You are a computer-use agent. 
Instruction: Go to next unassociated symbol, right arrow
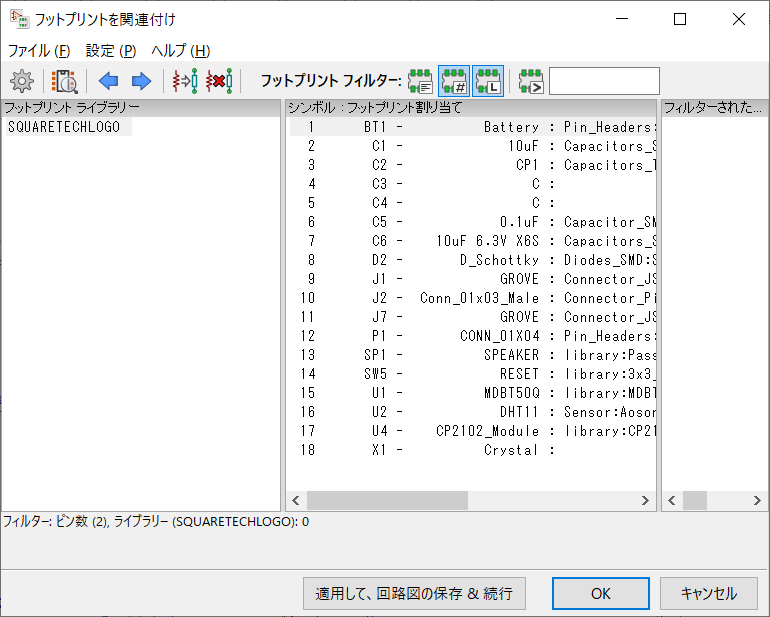coord(141,81)
